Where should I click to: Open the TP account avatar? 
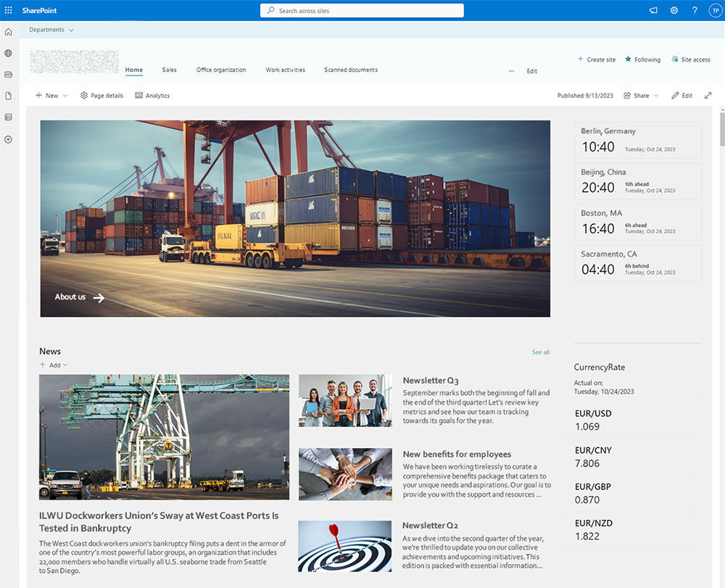(x=714, y=10)
